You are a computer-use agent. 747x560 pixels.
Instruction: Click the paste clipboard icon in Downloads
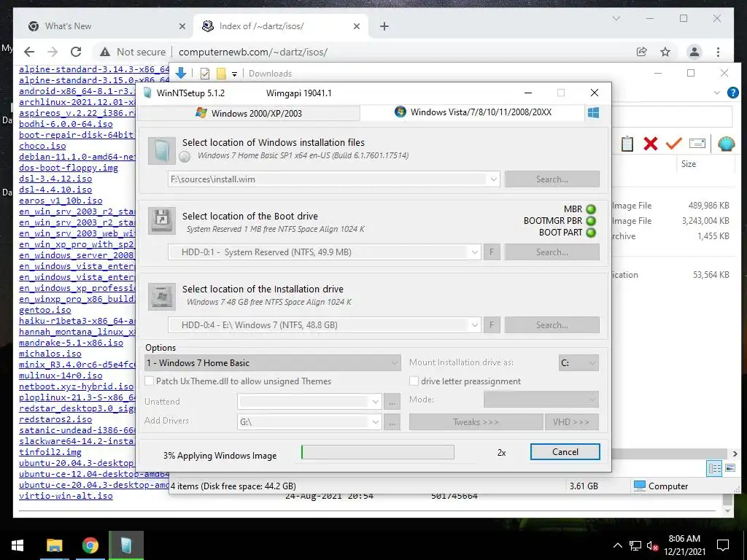tap(627, 144)
